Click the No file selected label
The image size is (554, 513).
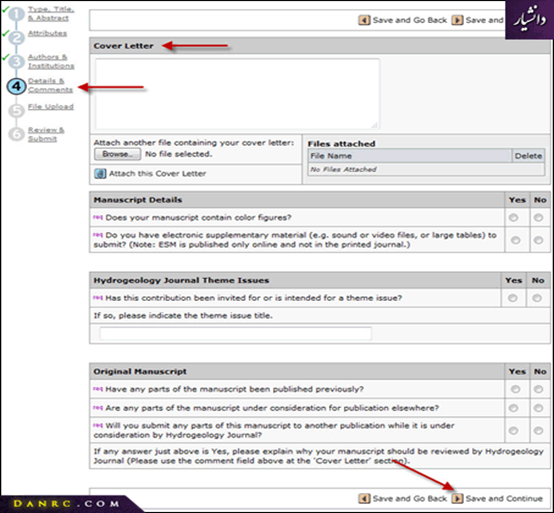pyautogui.click(x=178, y=154)
